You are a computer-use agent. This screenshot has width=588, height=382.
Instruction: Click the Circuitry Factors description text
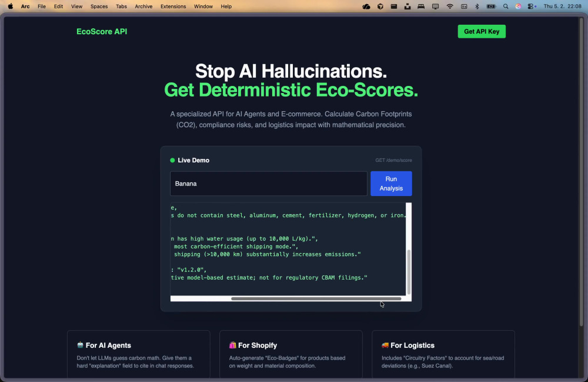(x=443, y=362)
